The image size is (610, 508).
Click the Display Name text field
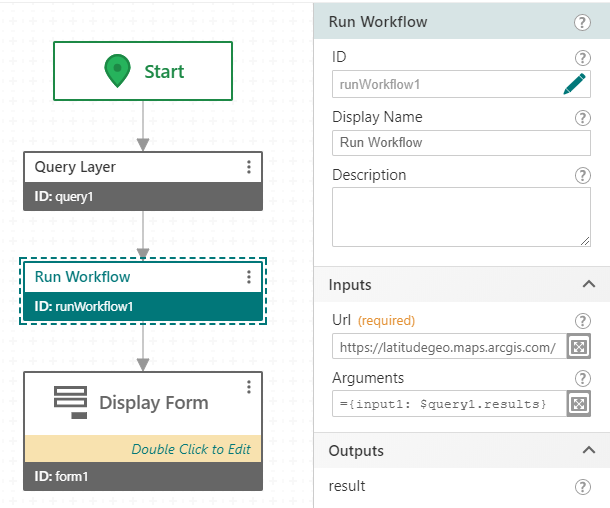tap(460, 143)
